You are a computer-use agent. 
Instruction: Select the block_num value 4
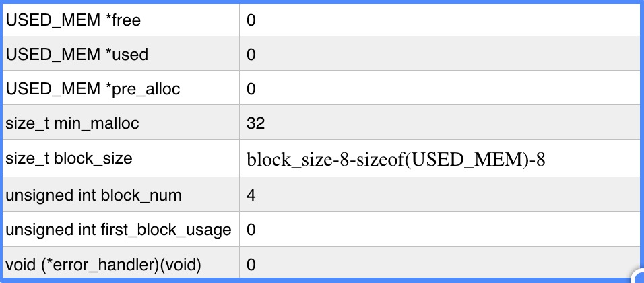click(251, 195)
